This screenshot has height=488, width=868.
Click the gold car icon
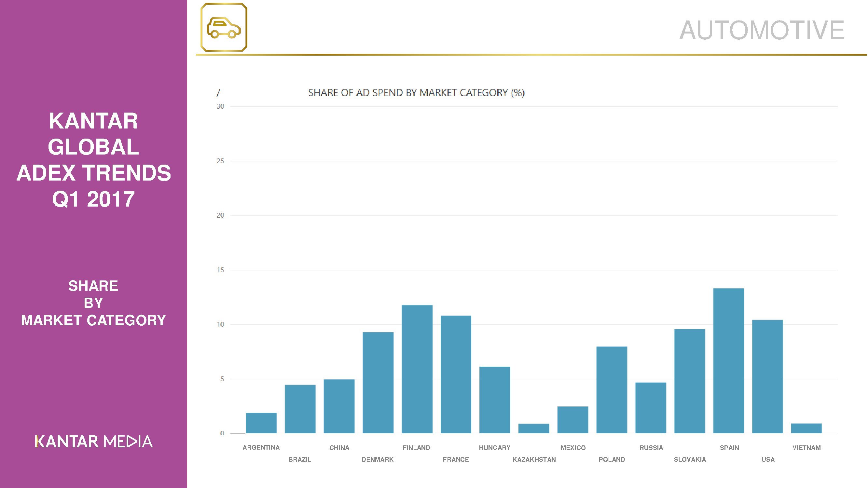coord(224,27)
